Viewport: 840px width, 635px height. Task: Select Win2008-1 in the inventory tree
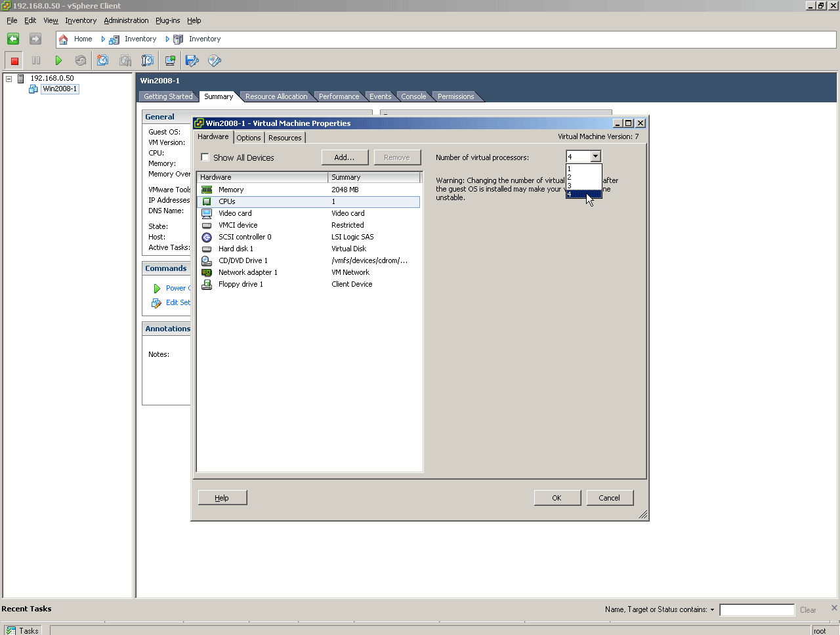60,89
